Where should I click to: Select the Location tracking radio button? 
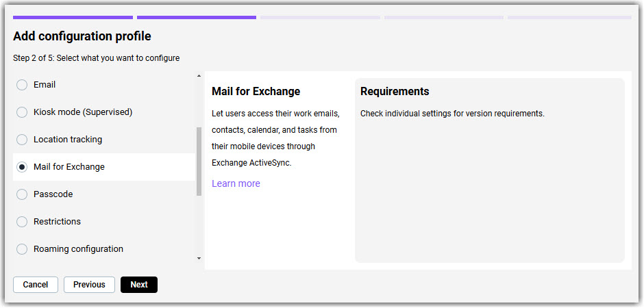(22, 140)
